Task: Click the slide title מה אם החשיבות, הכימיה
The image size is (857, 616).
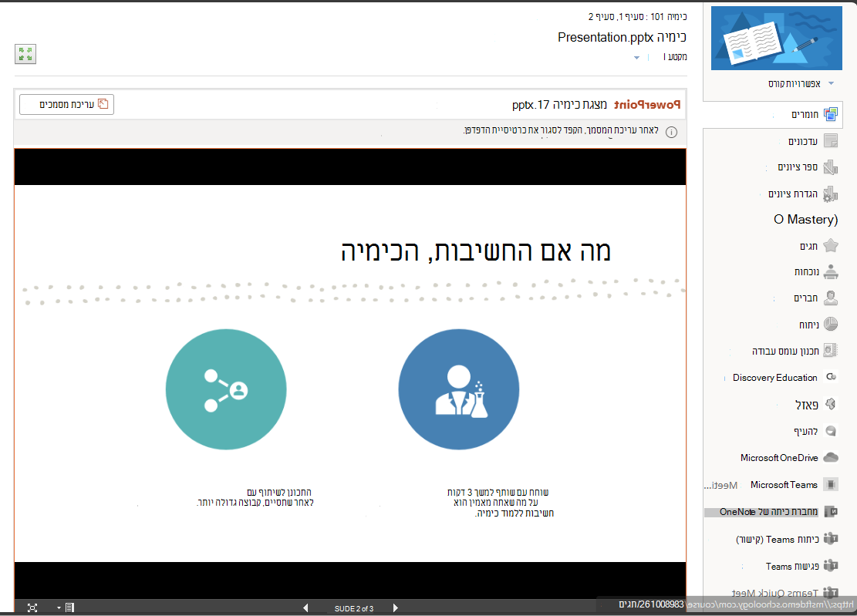Action: coord(475,252)
